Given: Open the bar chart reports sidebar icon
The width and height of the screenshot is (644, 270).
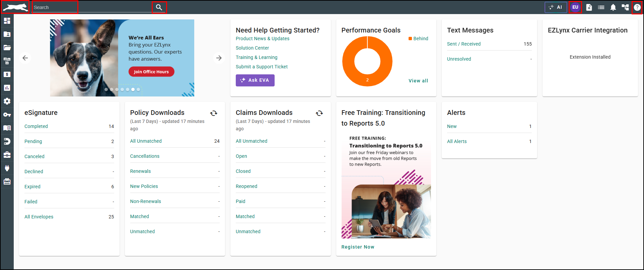Looking at the screenshot, I should [x=7, y=88].
